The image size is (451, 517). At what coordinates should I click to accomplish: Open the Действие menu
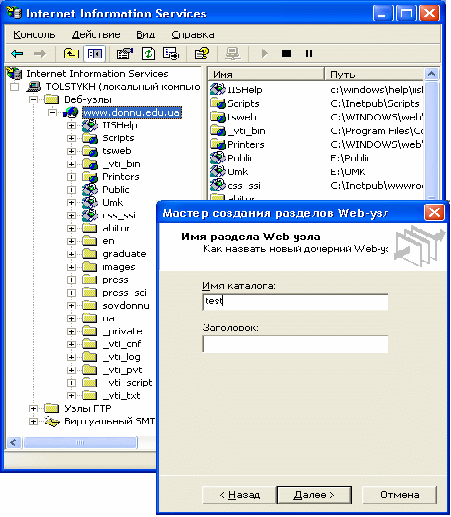[x=96, y=34]
